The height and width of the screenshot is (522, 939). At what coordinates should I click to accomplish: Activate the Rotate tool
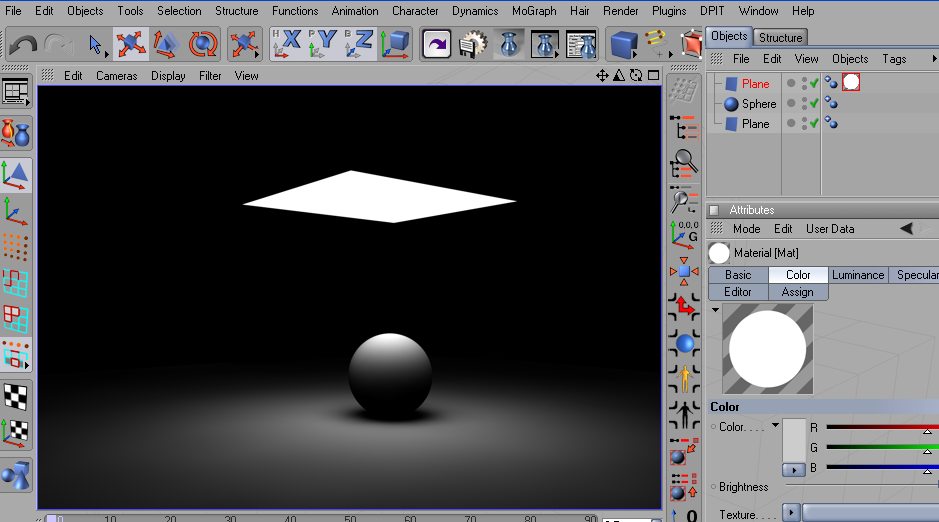[x=202, y=44]
